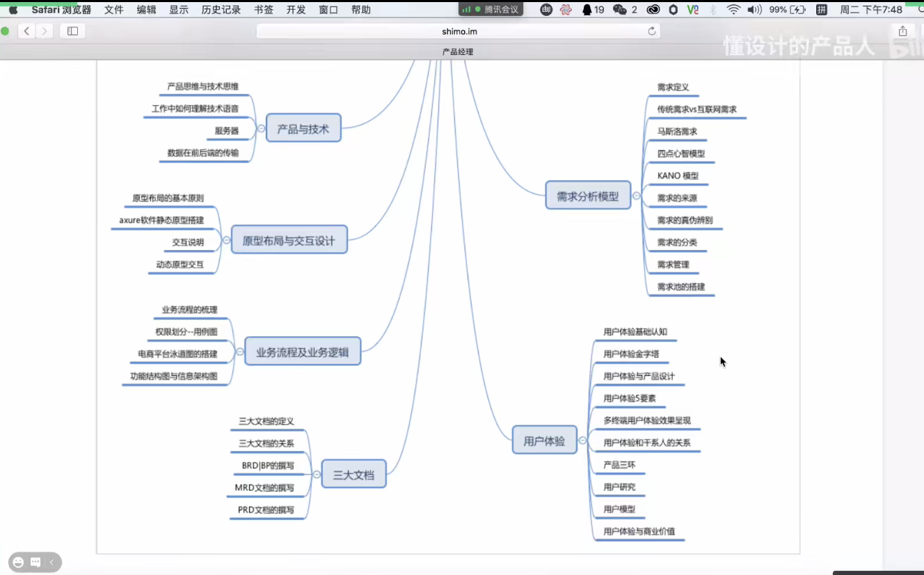Go forward with Safari's forward arrow
The image size is (924, 575).
click(45, 31)
